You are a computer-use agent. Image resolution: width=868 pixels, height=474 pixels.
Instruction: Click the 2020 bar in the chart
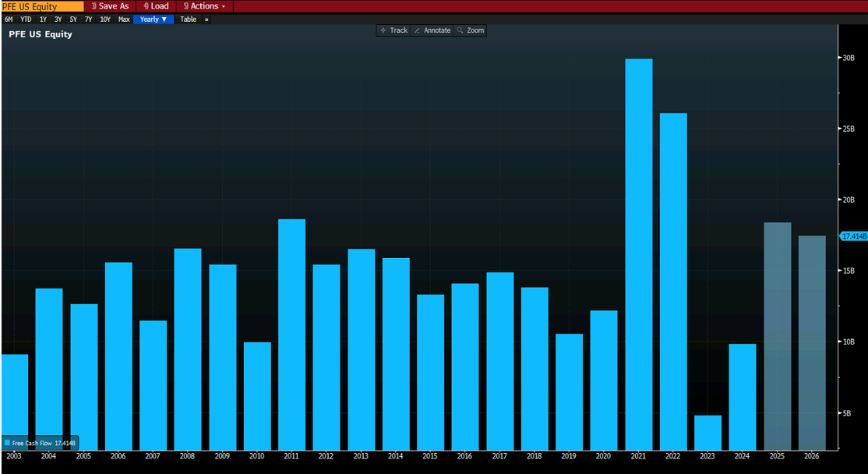(604, 380)
